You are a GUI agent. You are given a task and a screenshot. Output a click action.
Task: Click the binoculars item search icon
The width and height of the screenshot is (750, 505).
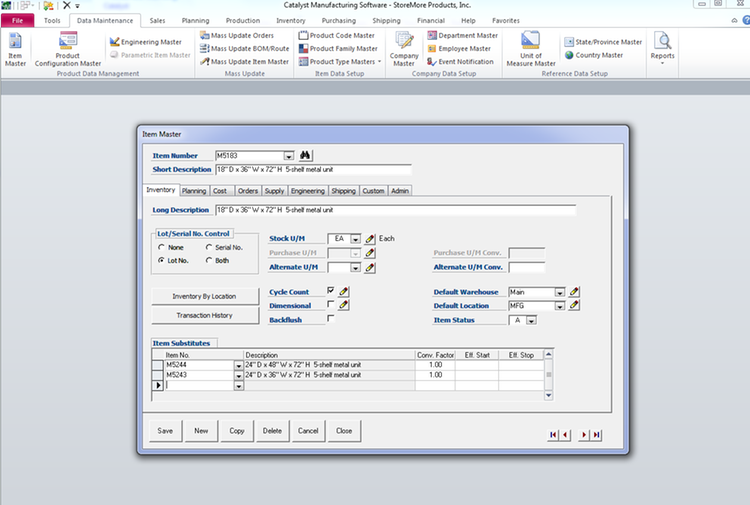coord(305,155)
